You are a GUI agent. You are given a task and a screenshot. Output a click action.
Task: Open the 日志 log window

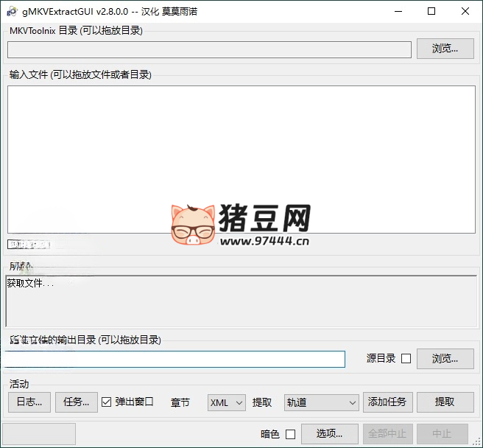tap(29, 402)
